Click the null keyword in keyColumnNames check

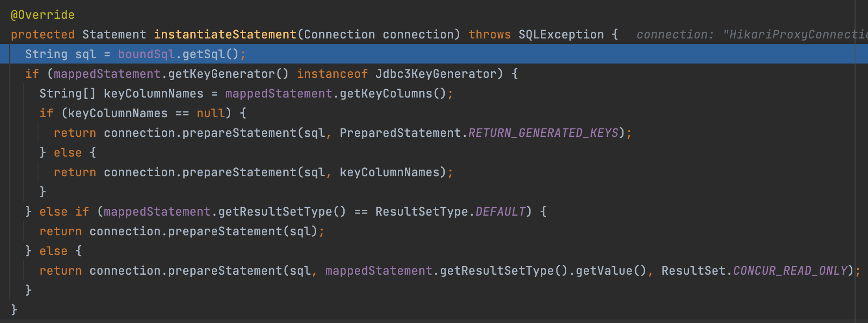[211, 113]
